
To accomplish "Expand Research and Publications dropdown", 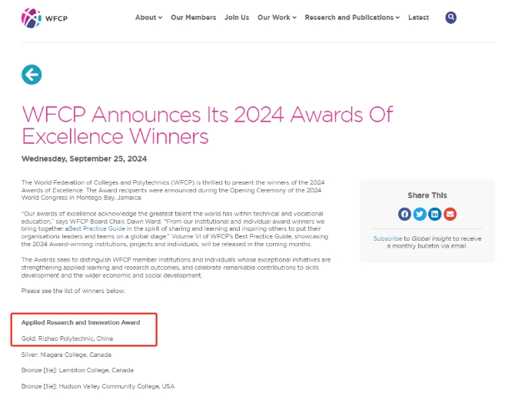I will [352, 18].
